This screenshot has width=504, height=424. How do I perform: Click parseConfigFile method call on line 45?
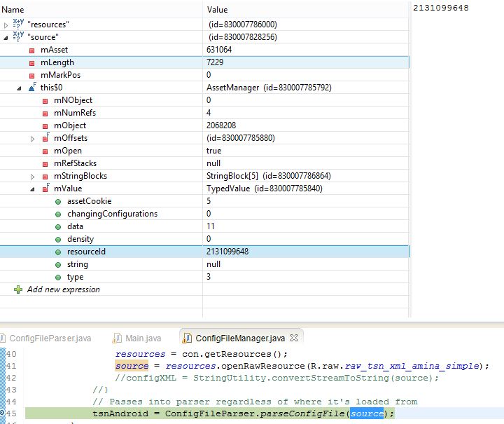point(302,413)
